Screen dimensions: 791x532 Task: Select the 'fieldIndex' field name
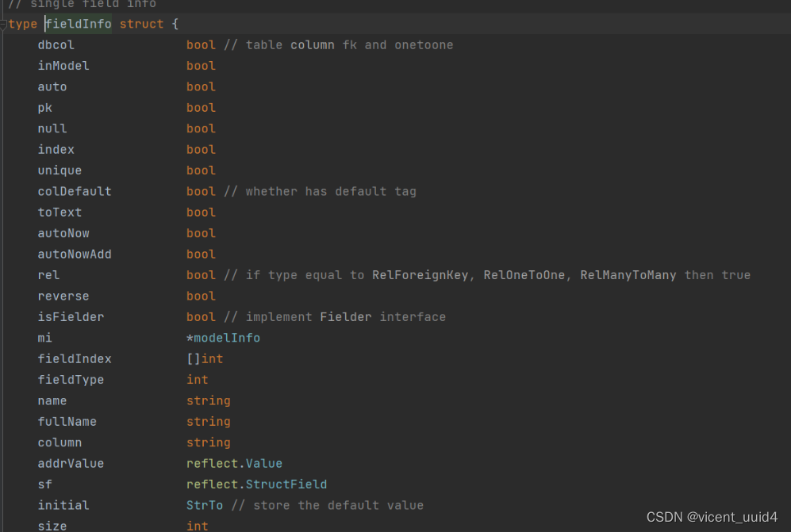point(74,359)
